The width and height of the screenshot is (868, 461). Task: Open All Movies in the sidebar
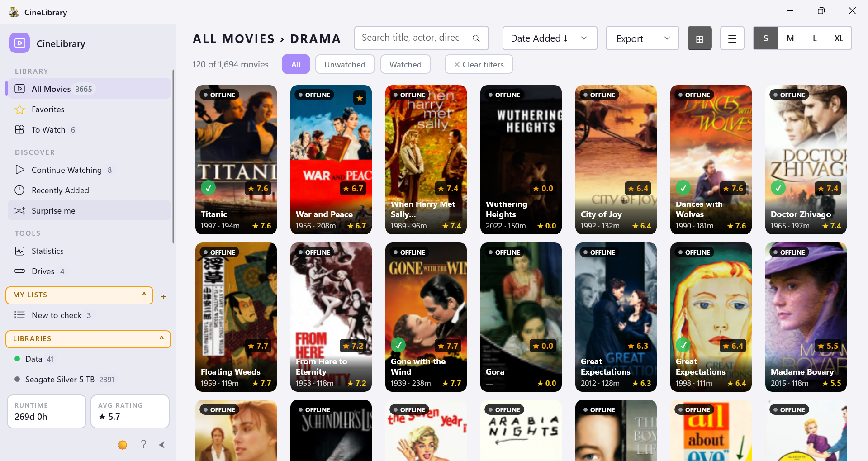pyautogui.click(x=89, y=89)
